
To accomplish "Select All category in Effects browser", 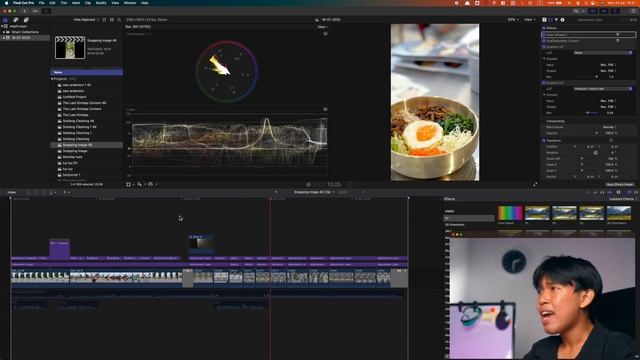I will 469,218.
